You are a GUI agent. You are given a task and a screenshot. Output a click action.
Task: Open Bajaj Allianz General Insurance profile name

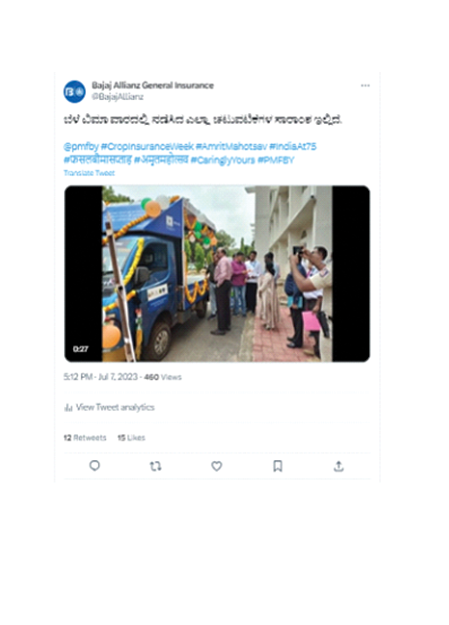coord(153,85)
